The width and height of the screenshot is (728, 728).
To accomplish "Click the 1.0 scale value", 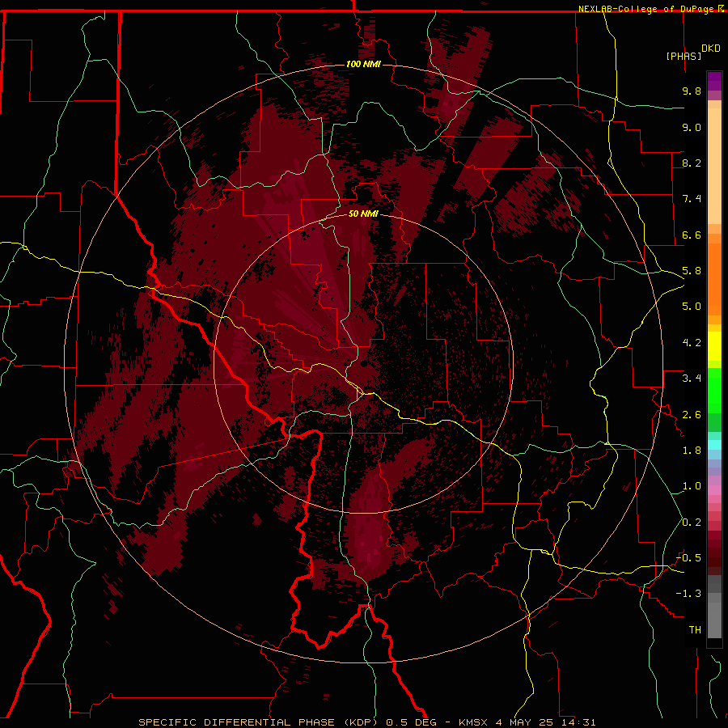I will [x=692, y=486].
